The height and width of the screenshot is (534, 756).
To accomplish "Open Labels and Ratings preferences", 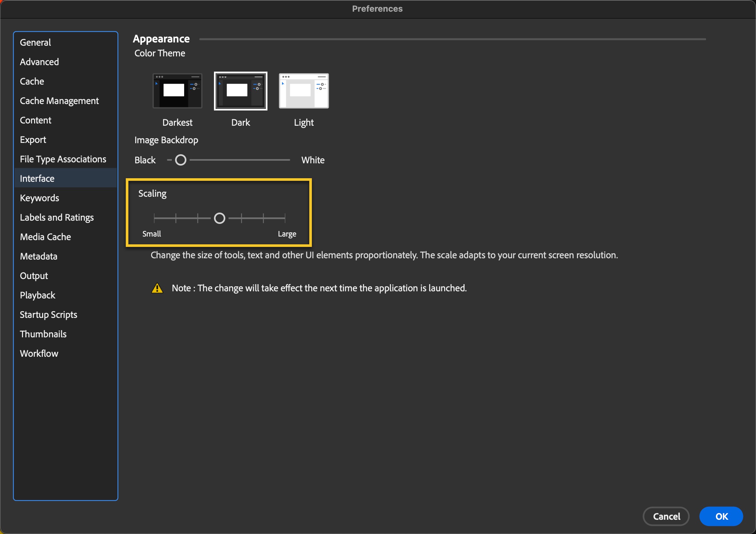I will point(57,217).
